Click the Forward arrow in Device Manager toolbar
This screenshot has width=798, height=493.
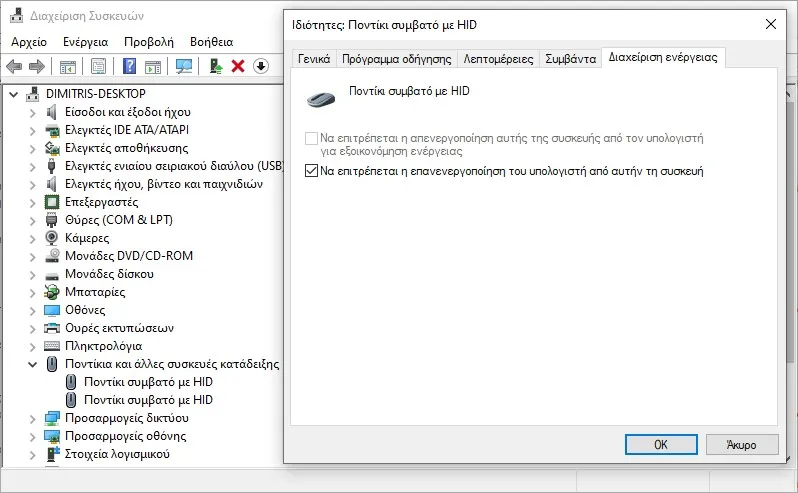pos(37,66)
